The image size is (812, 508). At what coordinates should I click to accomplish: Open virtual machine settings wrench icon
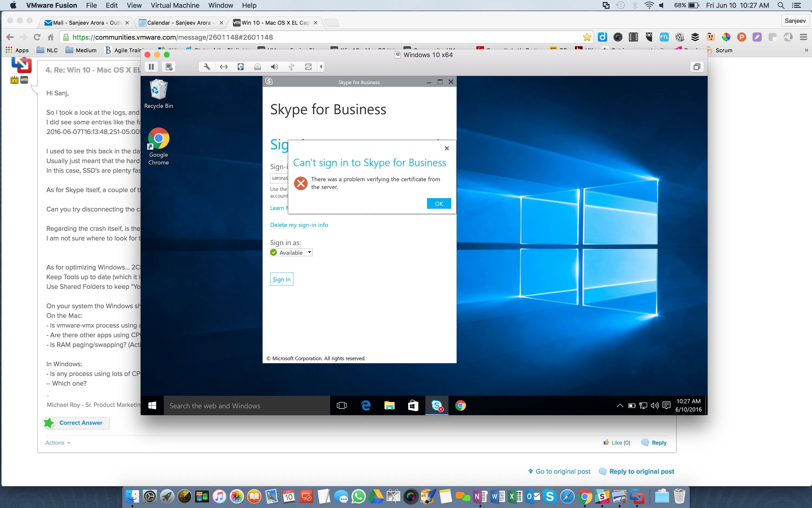tap(207, 67)
